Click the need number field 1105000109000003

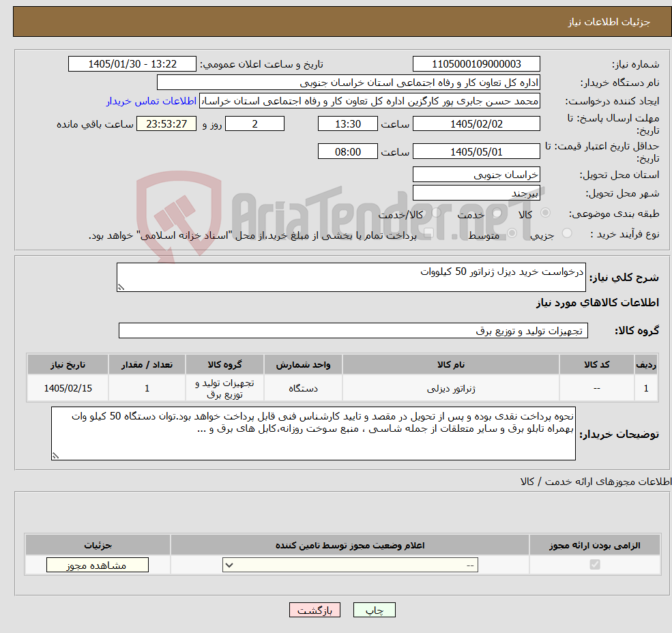pyautogui.click(x=476, y=64)
